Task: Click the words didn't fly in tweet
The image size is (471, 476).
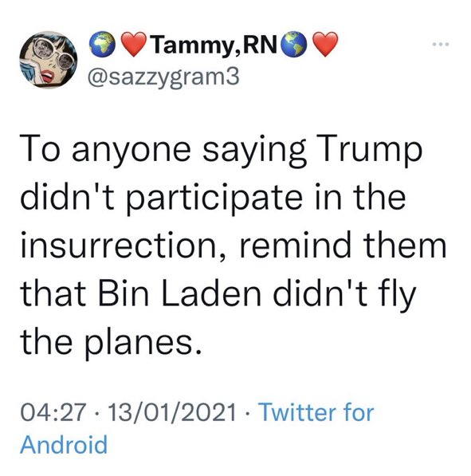Action: [344, 294]
